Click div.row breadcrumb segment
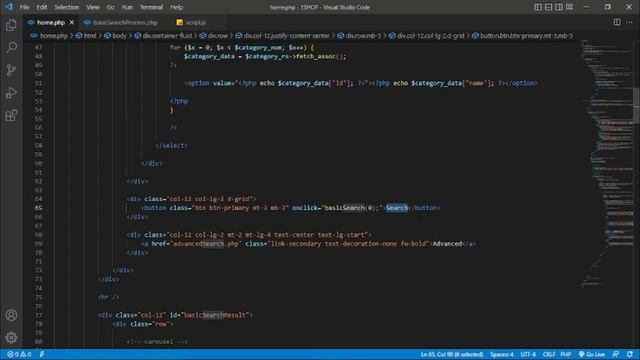640x360 pixels. 218,36
